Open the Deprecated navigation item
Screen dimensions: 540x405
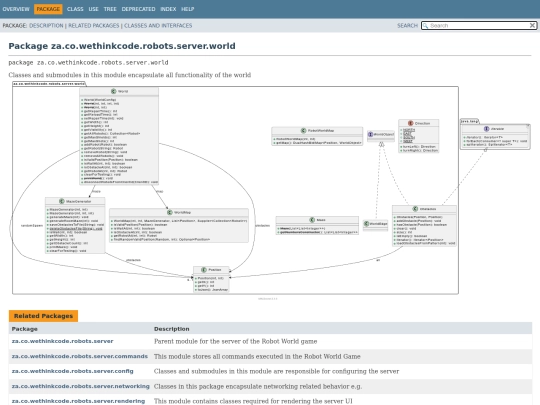click(138, 9)
